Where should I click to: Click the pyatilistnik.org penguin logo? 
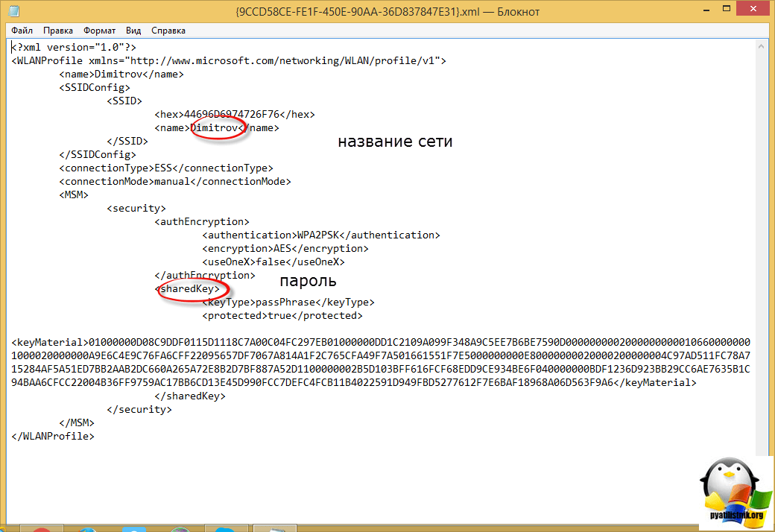pyautogui.click(x=730, y=492)
